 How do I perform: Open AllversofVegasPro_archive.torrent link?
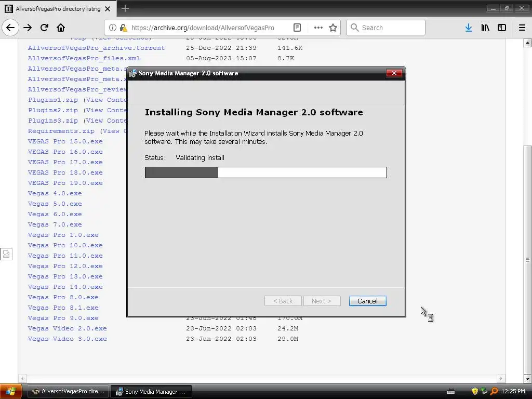[x=96, y=48]
